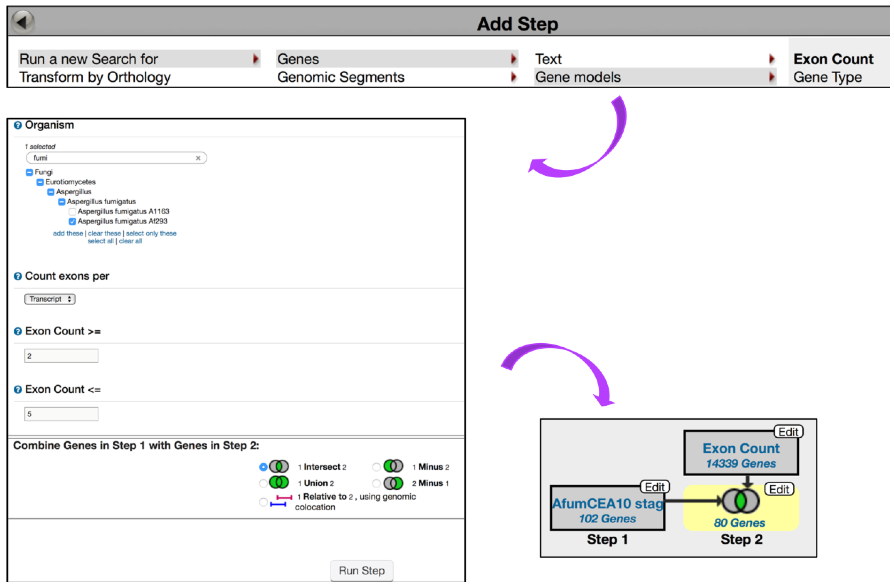This screenshot has width=894, height=588.
Task: Collapse the Fungi tree node
Action: (29, 173)
